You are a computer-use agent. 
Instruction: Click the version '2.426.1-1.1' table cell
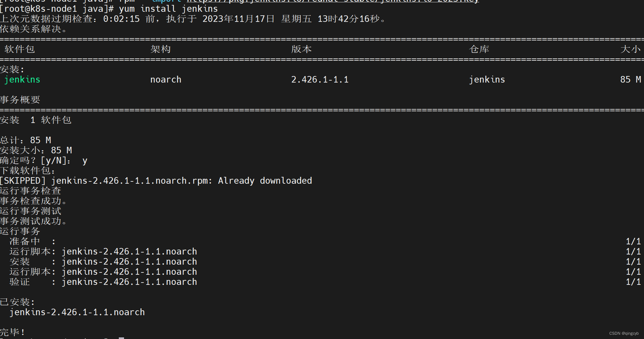320,80
